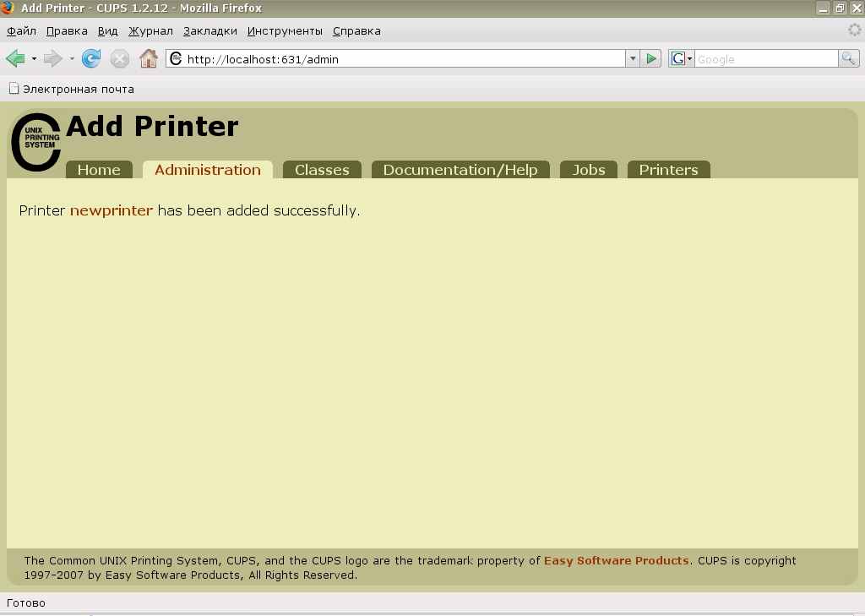Viewport: 865px width, 616px height.
Task: Click into the Google search box
Action: pyautogui.click(x=766, y=59)
